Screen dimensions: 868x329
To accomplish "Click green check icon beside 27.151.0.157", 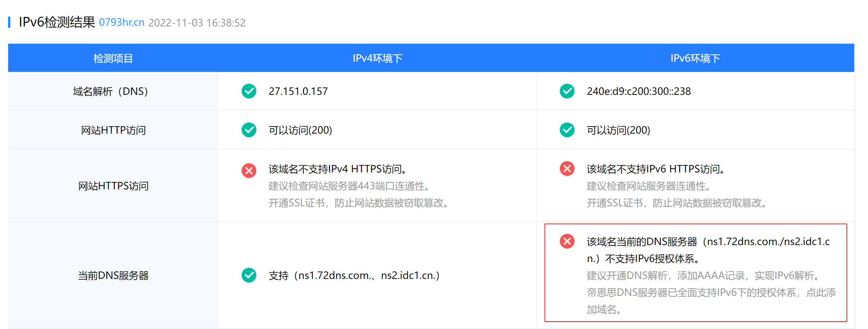I will tap(249, 91).
